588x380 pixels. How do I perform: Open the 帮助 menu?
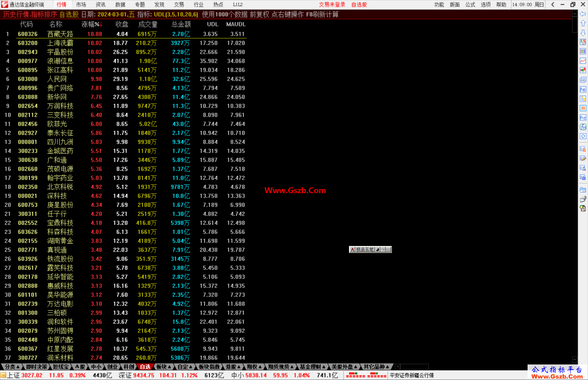tap(501, 5)
